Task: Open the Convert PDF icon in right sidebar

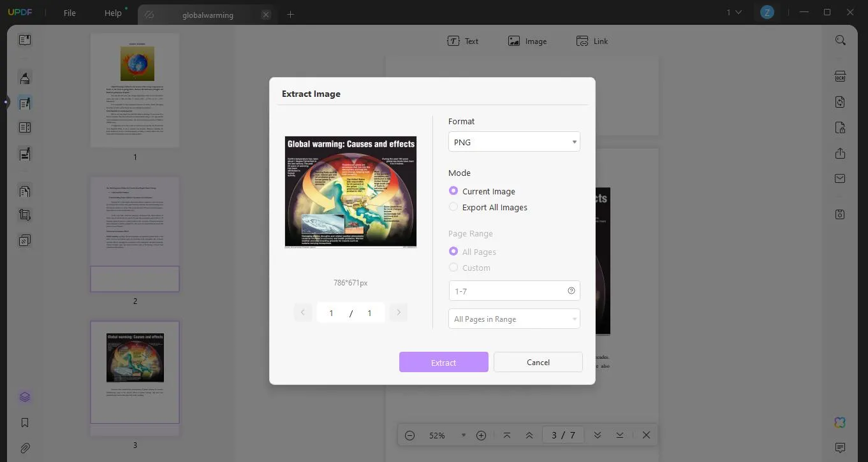Action: point(841,102)
